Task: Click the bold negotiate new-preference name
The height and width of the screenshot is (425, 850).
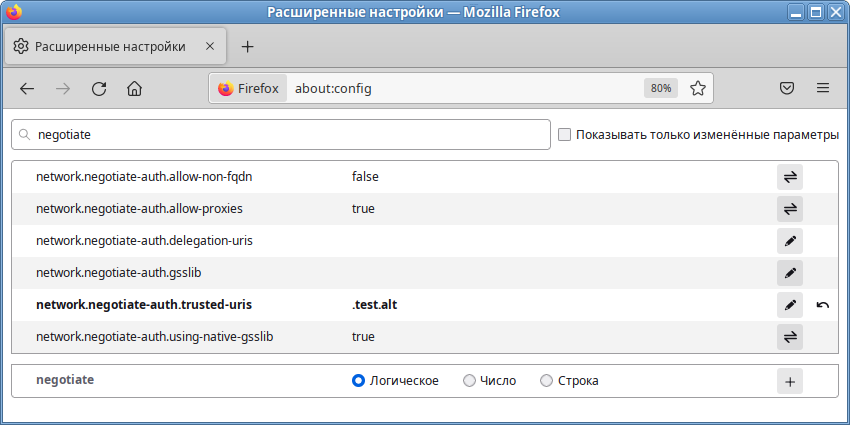Action: coord(65,380)
